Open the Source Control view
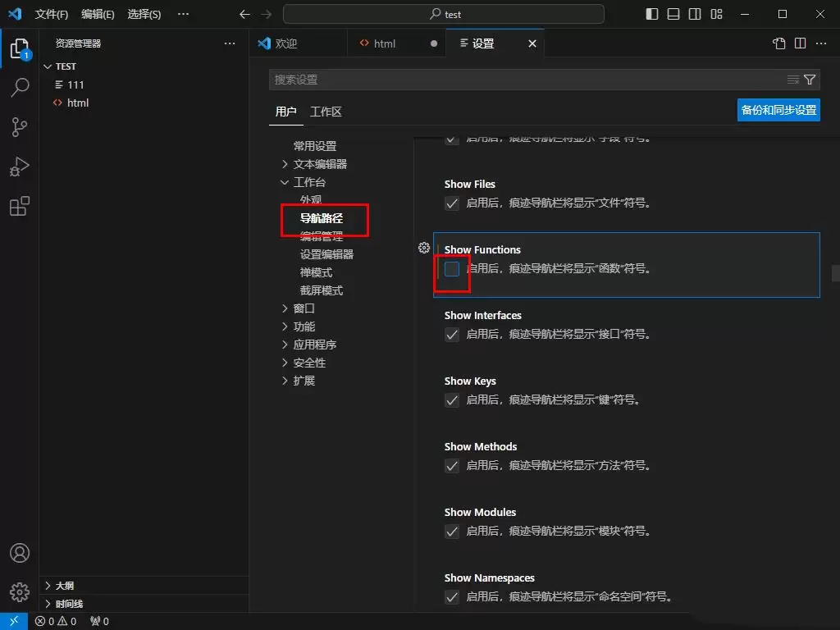 point(20,126)
